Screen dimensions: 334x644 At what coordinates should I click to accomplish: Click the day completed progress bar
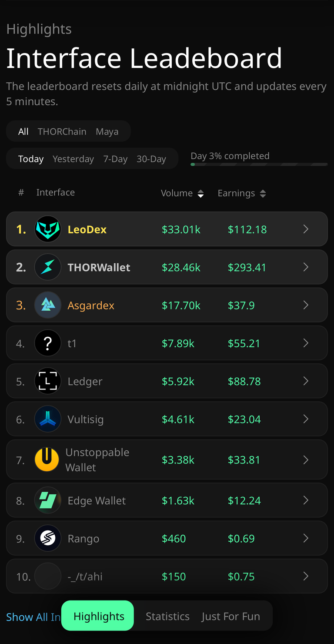(259, 164)
